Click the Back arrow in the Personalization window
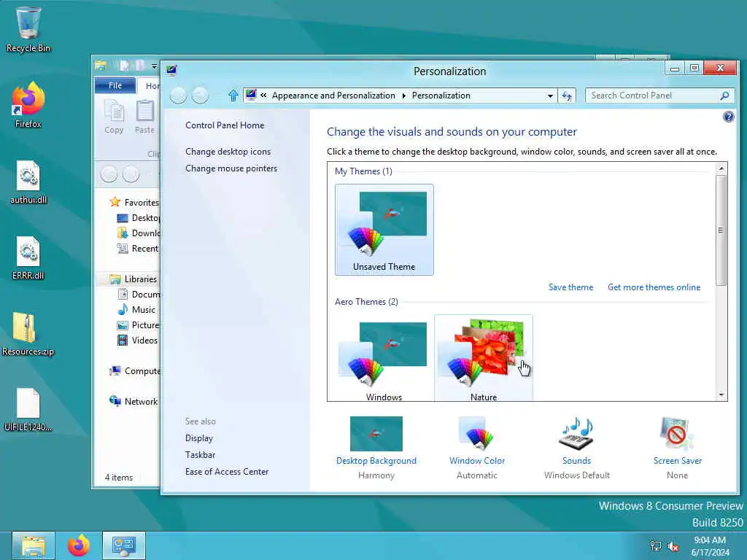 coord(178,96)
